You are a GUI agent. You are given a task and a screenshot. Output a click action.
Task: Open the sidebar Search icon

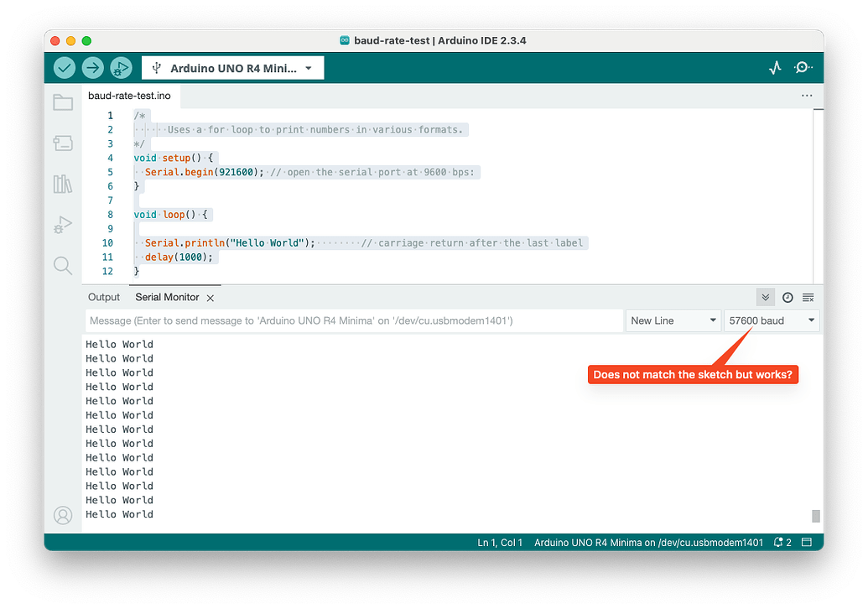click(x=63, y=266)
